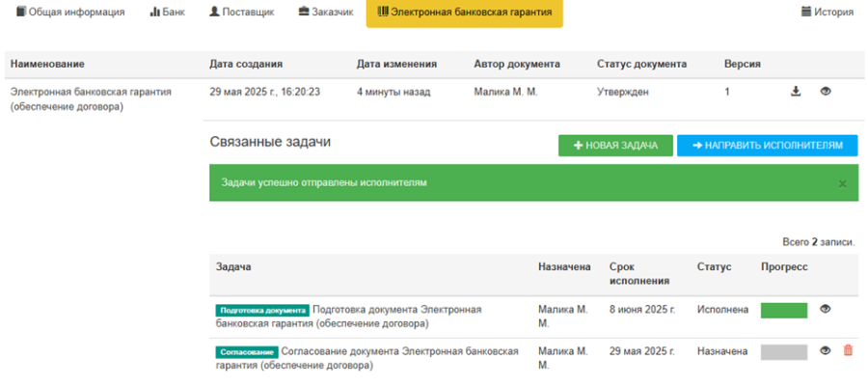Open the Банк tab
The width and height of the screenshot is (868, 388).
coord(167,13)
